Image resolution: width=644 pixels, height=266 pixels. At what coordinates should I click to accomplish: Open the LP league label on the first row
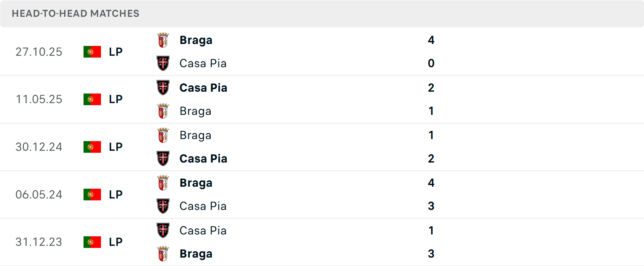click(115, 51)
